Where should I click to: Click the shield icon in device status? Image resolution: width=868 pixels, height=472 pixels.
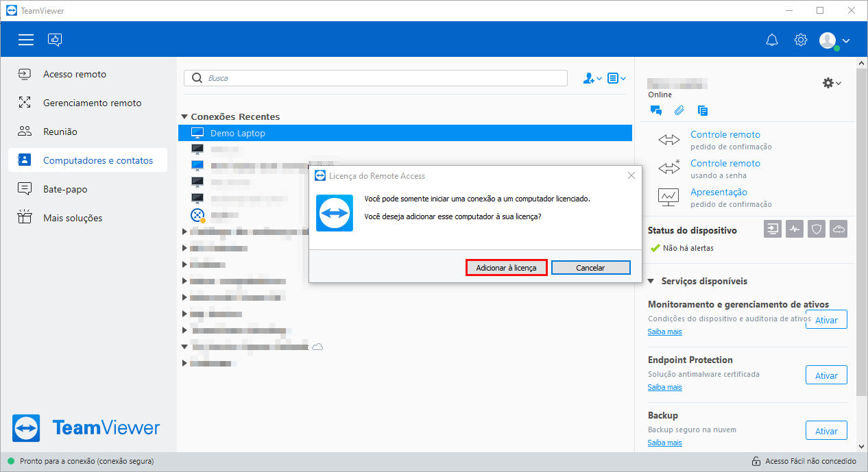coord(817,229)
